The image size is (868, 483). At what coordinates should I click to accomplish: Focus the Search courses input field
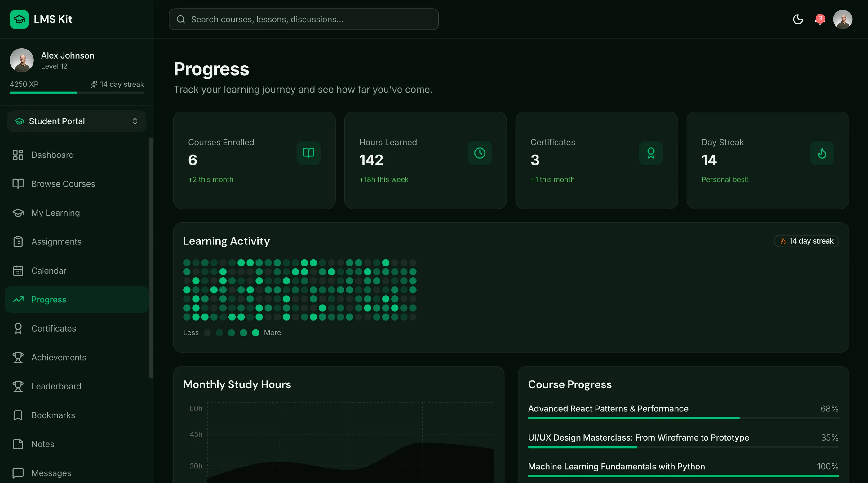coord(303,19)
